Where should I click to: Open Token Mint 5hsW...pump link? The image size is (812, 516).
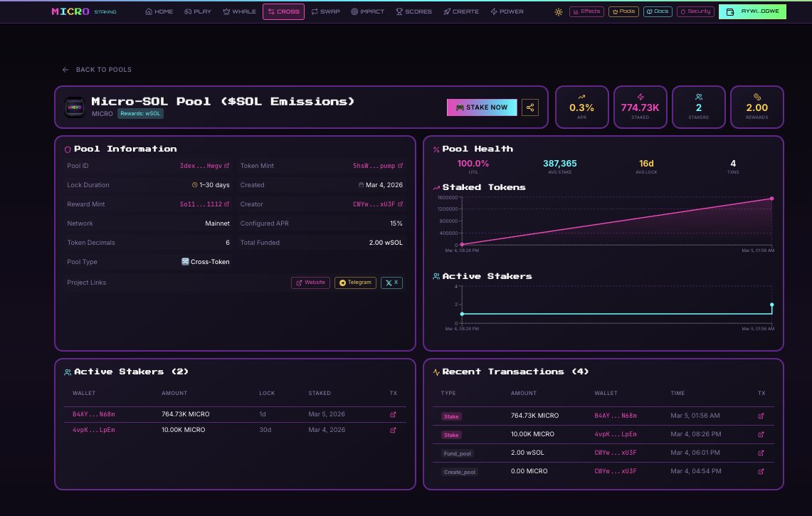tap(377, 166)
